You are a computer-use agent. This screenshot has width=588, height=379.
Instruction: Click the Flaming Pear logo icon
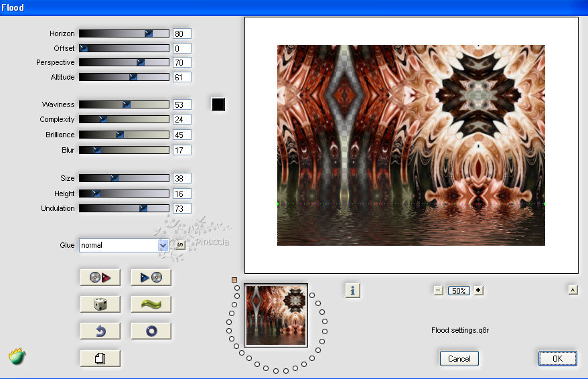[17, 356]
